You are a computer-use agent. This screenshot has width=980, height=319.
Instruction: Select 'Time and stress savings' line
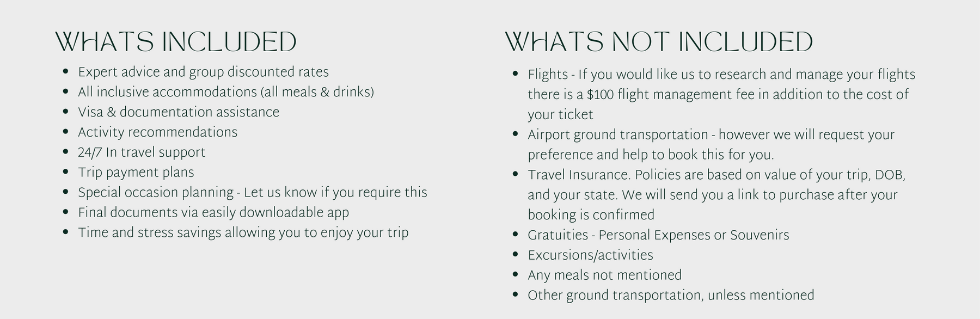click(243, 233)
